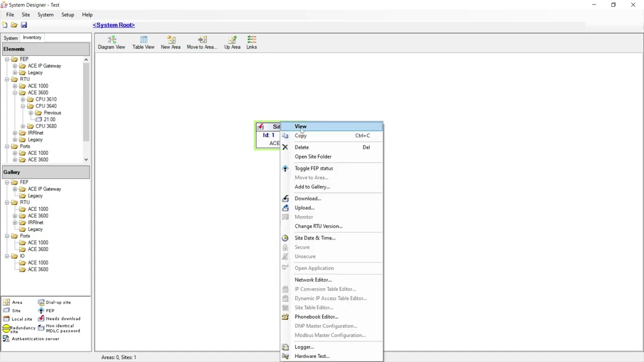This screenshot has width=644, height=362.
Task: Open the File menu
Action: (x=10, y=15)
